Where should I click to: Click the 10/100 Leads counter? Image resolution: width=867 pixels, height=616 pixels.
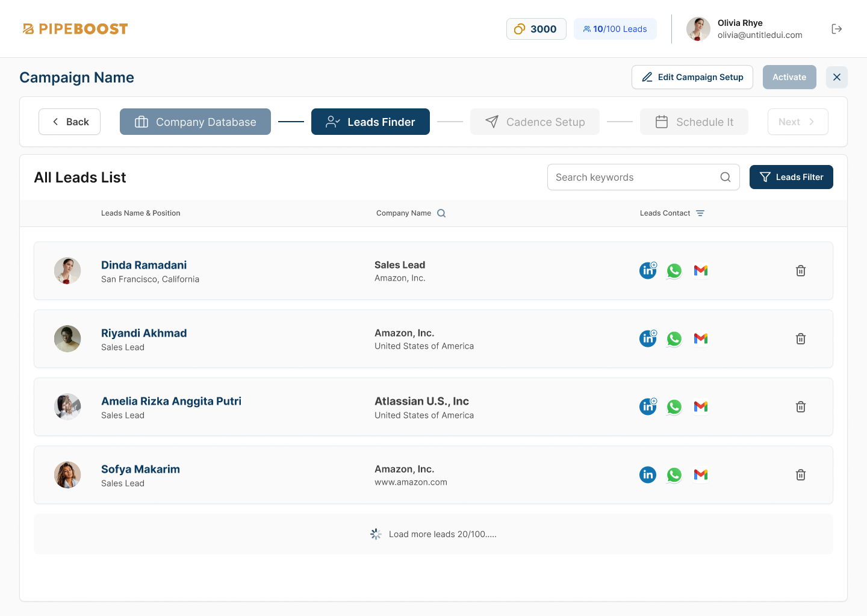[615, 29]
